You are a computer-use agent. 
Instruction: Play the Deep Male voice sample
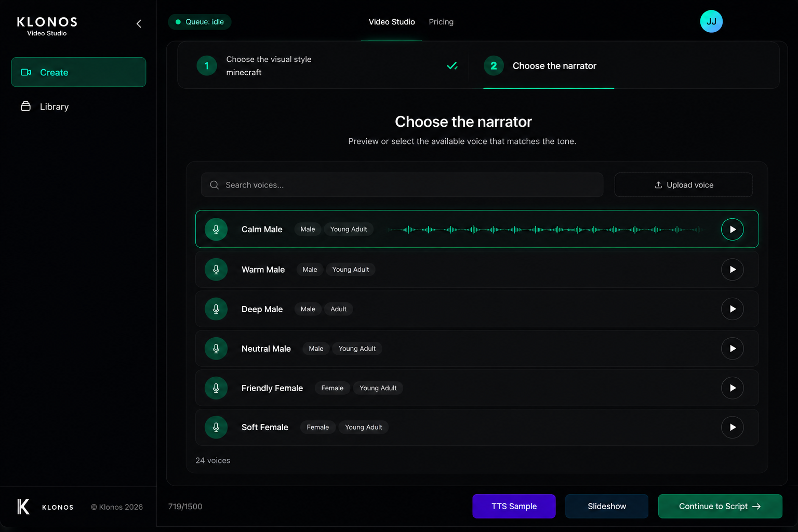pos(732,309)
